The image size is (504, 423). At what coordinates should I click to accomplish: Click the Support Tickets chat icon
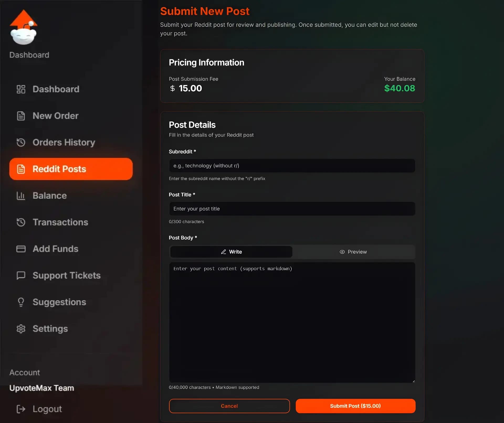click(x=21, y=275)
